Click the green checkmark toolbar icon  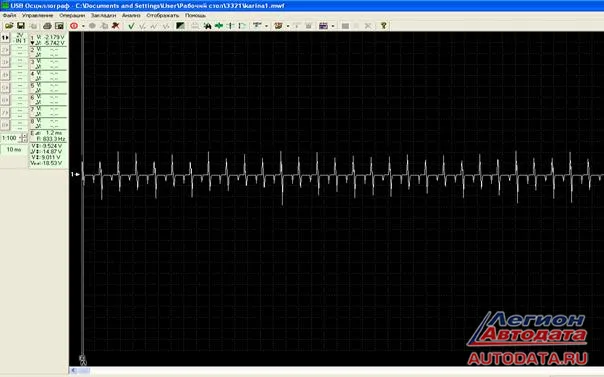[x=131, y=26]
